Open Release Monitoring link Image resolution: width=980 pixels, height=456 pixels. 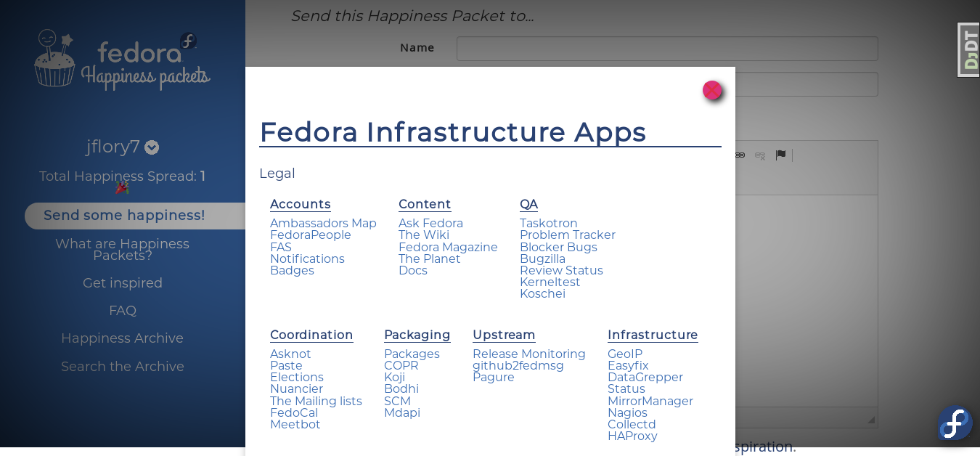click(529, 354)
